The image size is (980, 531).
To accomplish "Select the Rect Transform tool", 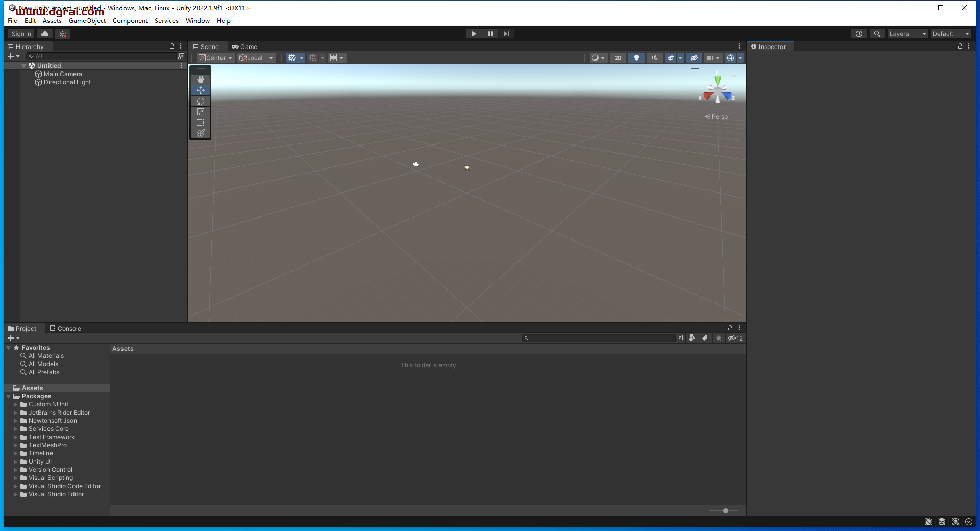I will (x=200, y=123).
